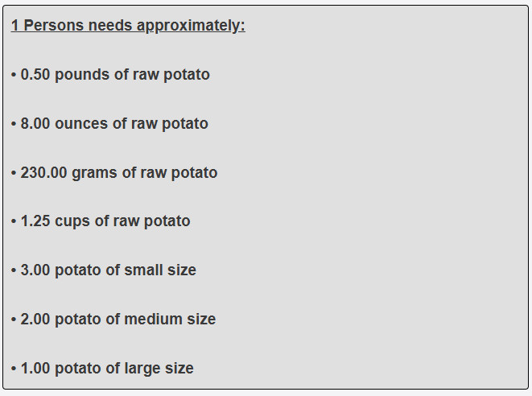Click the number 3.00 for small potatoes

point(35,270)
